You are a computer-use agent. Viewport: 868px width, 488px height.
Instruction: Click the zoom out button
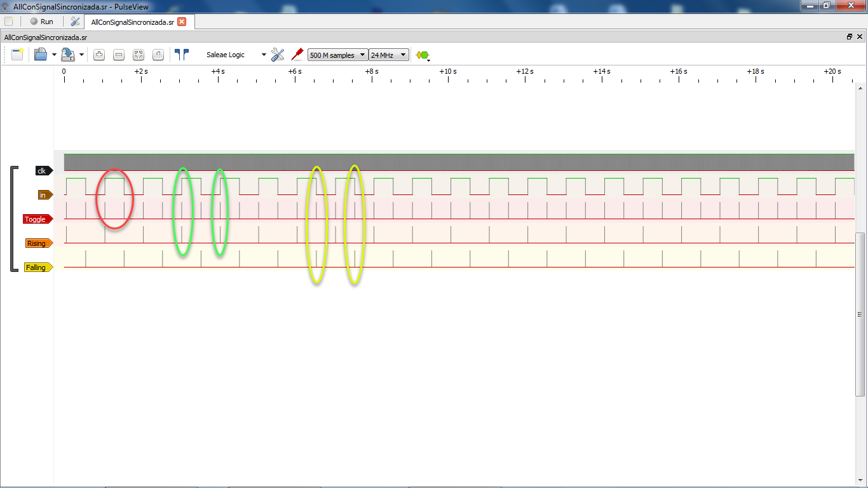[119, 55]
